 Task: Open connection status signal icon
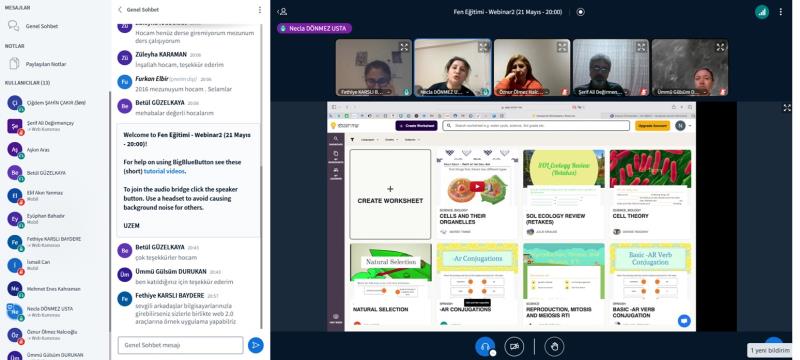click(x=762, y=12)
